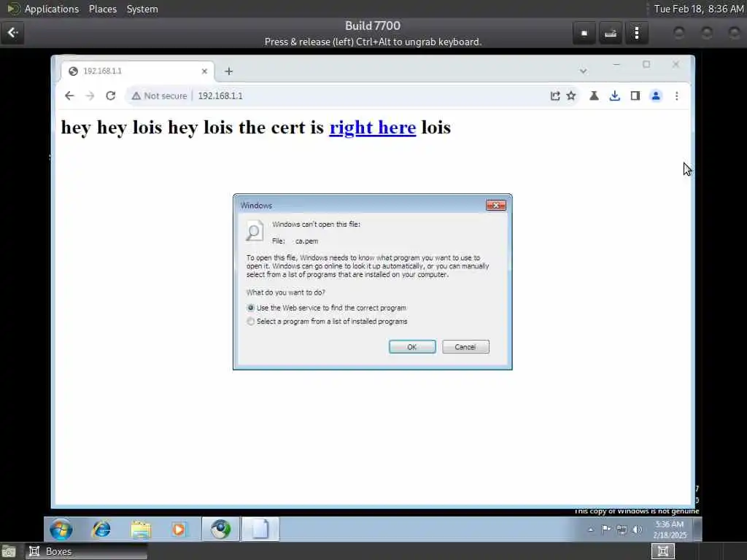This screenshot has height=560, width=747.
Task: Bookmark this page with the star
Action: click(571, 96)
